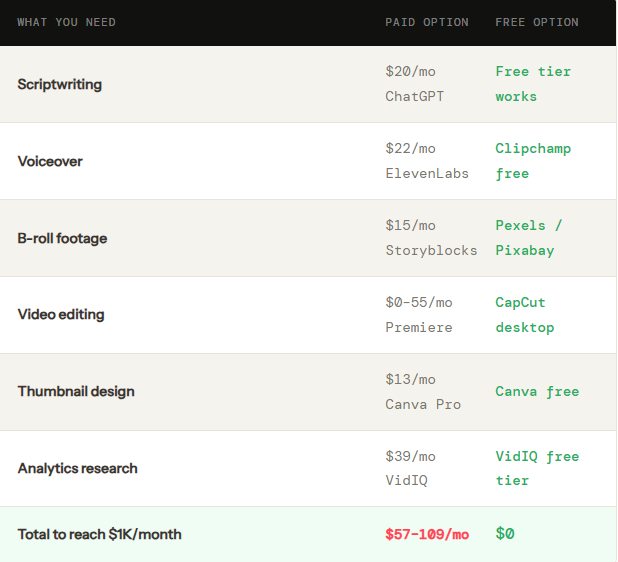This screenshot has height=562, width=618.
Task: Select the 'Scriptwriting' row label
Action: (60, 84)
